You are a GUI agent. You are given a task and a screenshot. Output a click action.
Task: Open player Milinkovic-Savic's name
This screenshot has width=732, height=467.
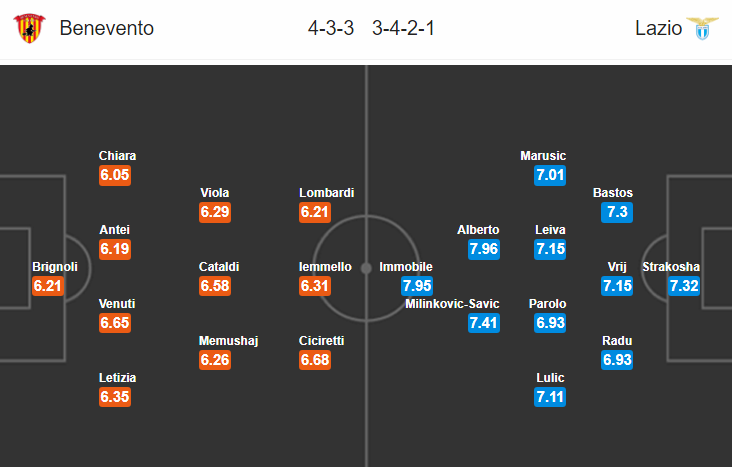click(452, 304)
